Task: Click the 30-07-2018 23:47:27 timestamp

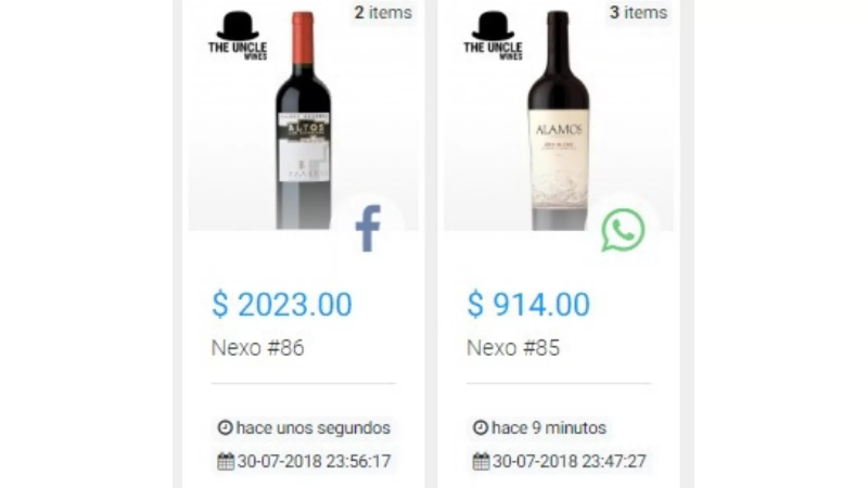Action: (569, 461)
